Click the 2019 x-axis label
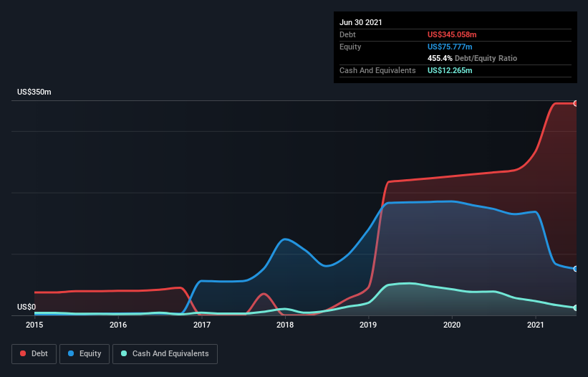Image resolution: width=588 pixels, height=377 pixels. (x=368, y=325)
